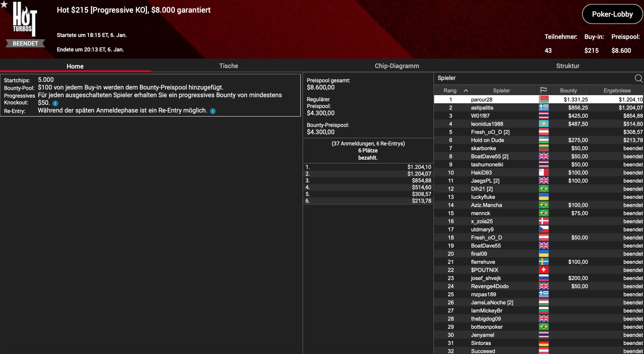Click the Swiss flag beside $POUTNIX
Screen dimensions: 644x354
(x=544, y=270)
